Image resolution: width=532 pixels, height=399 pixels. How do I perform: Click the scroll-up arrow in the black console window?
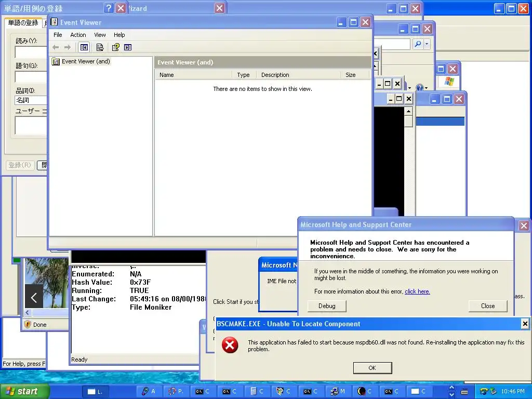click(409, 111)
